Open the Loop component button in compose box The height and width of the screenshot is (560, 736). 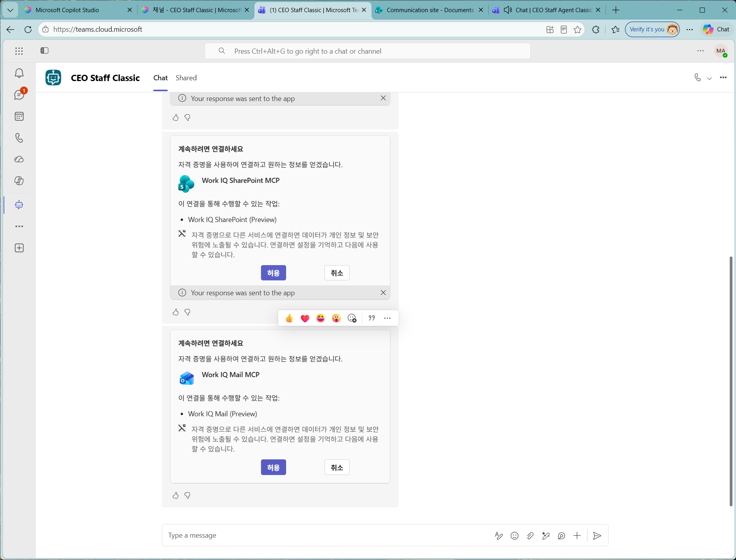[561, 535]
